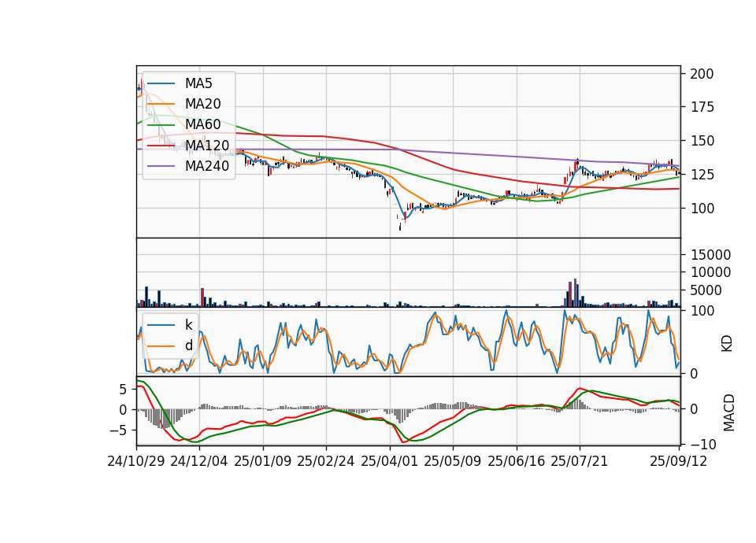
Task: Click the 200 price axis label
Action: pos(702,74)
